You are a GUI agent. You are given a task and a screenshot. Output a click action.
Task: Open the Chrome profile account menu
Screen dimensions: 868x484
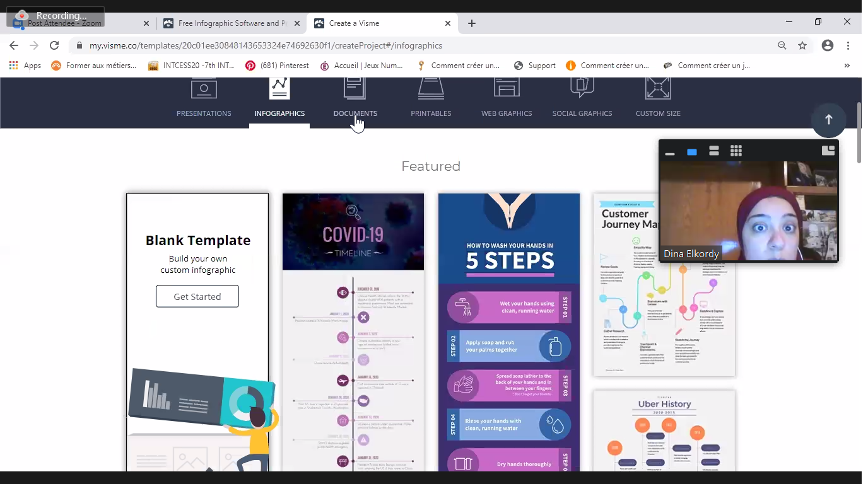tap(828, 45)
